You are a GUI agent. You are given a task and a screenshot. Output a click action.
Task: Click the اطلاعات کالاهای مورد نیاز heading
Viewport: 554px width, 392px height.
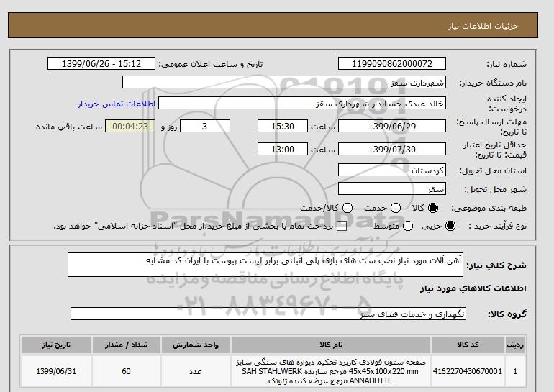[x=473, y=288]
